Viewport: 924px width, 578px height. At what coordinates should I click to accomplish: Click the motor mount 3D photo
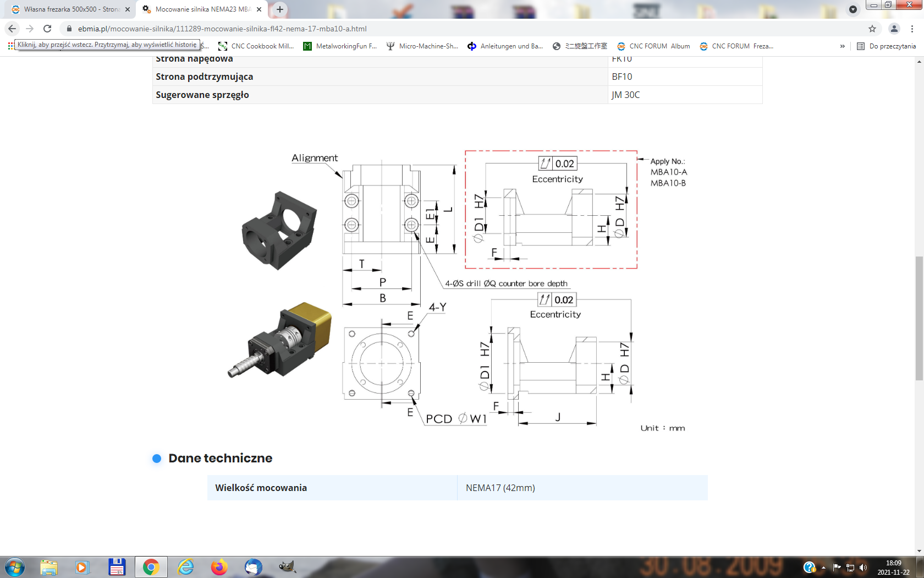pos(279,230)
